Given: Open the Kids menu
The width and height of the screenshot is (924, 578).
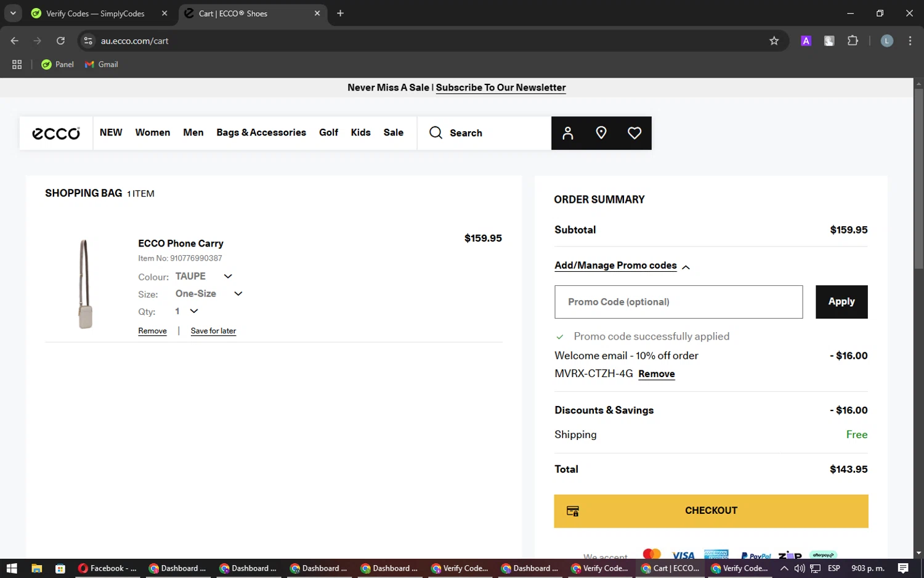Looking at the screenshot, I should [360, 132].
